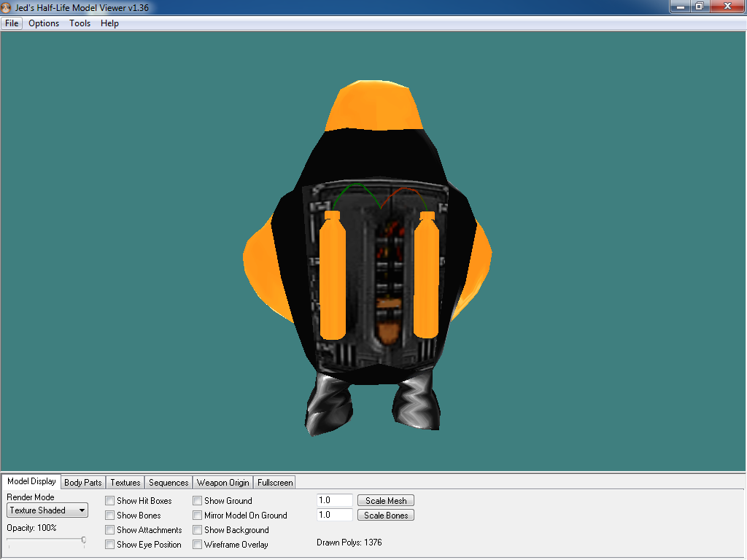747x560 pixels.
Task: Open the Tools menu
Action: point(80,23)
